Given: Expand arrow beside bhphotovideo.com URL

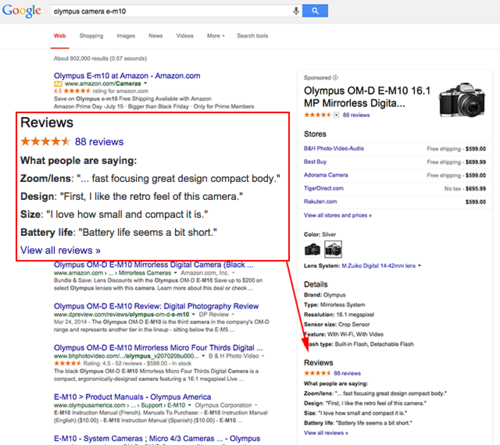Looking at the screenshot, I should coord(203,356).
